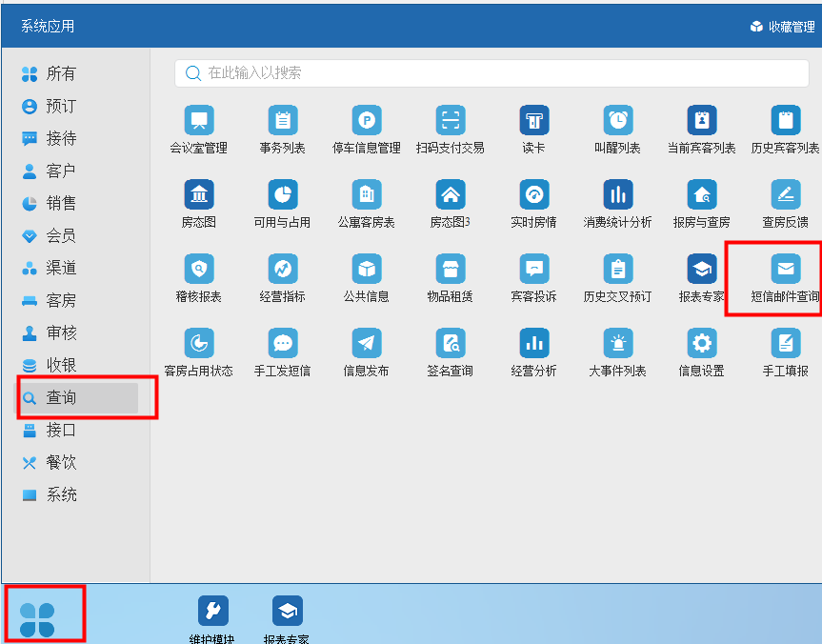Open 稽核报表 shield icon
This screenshot has width=822, height=644.
(199, 269)
